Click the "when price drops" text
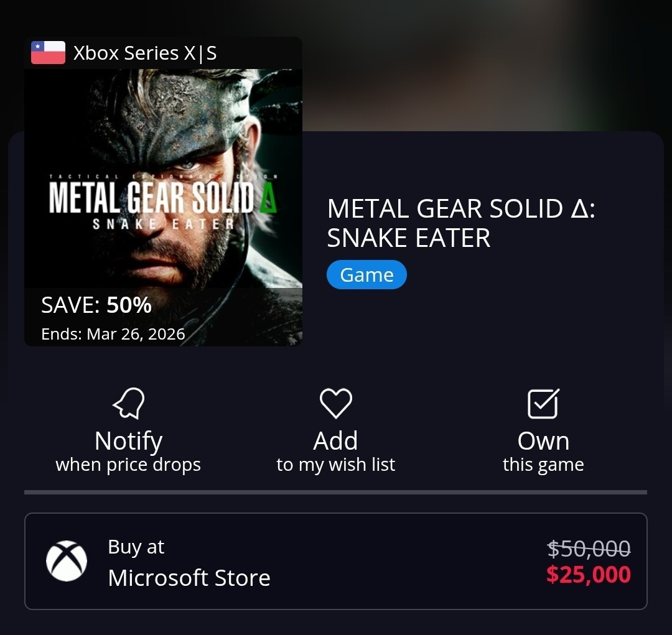 pos(128,465)
